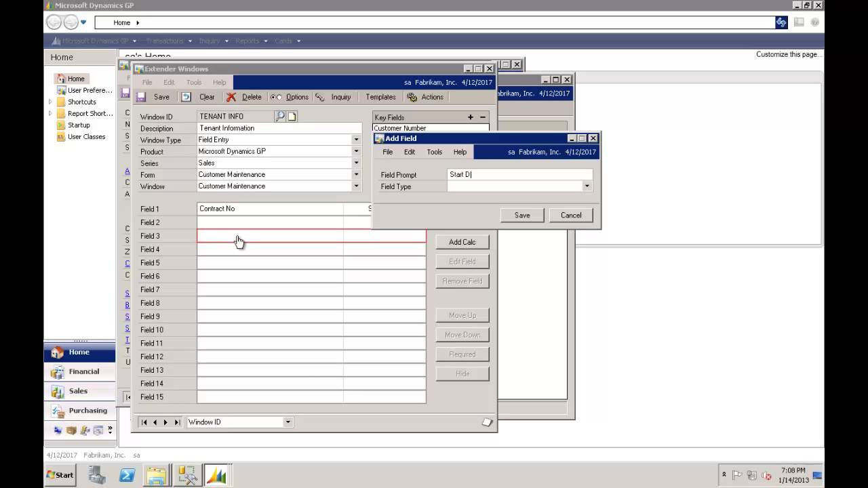Open Tools menu in Add Field window
The height and width of the screenshot is (488, 868).
click(435, 152)
